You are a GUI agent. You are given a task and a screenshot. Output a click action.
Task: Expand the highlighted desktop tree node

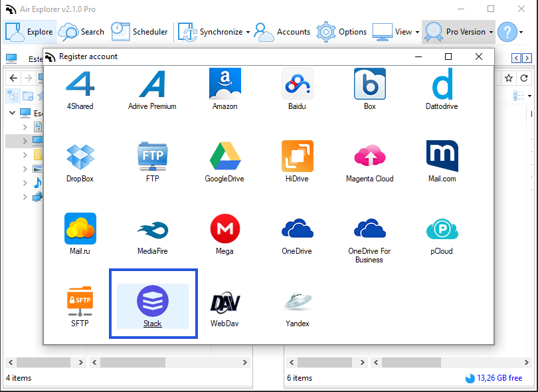pos(25,141)
